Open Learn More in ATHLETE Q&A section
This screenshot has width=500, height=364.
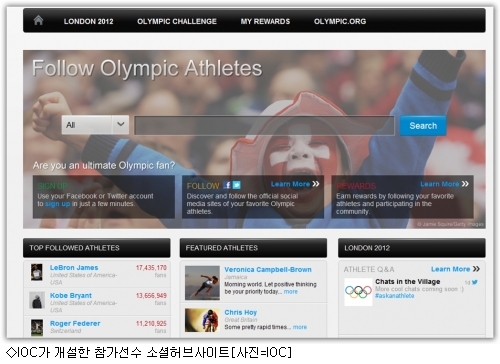455,269
